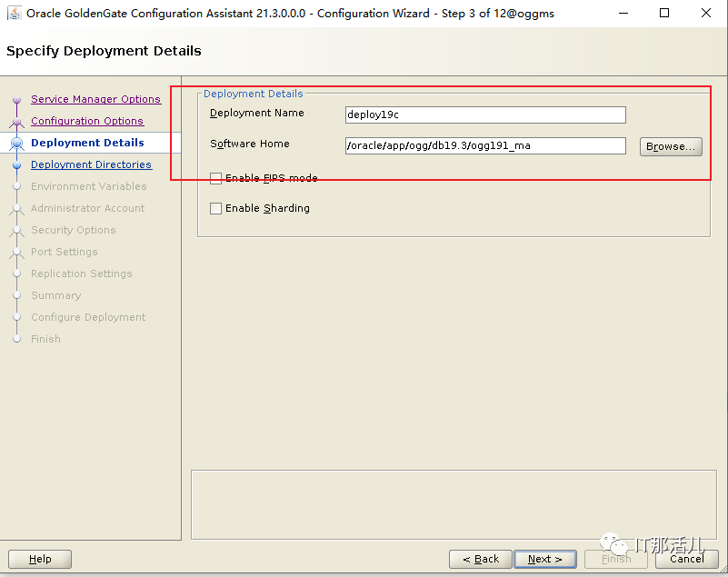Minimize the Configuration Wizard window
The image size is (728, 577).
click(623, 13)
